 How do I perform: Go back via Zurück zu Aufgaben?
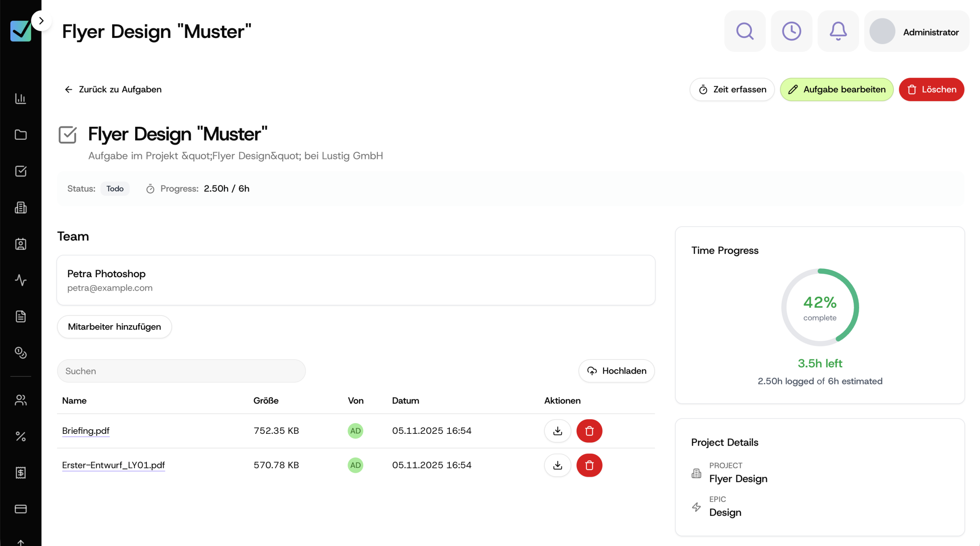point(113,90)
